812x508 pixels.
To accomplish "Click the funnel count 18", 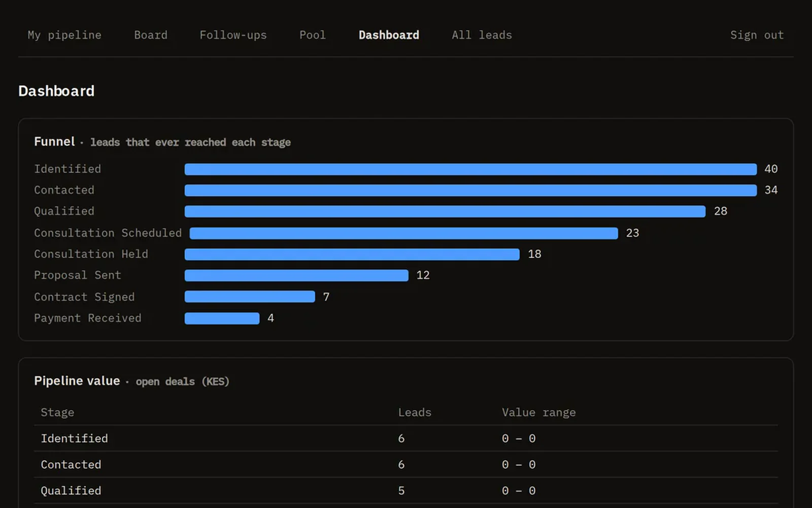I will (x=534, y=254).
